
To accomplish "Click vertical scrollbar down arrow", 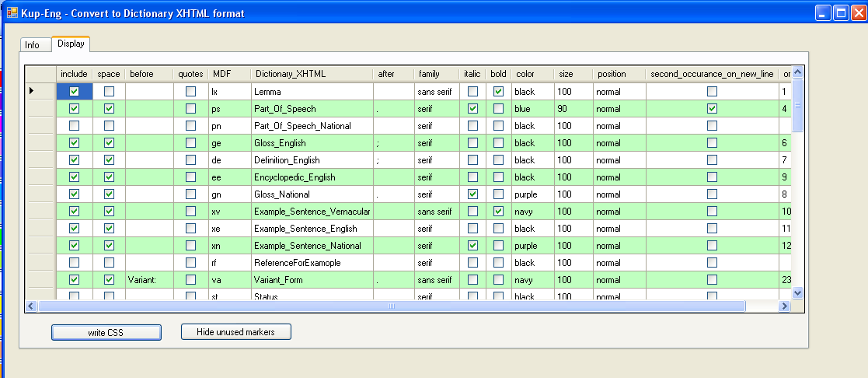I will click(797, 292).
